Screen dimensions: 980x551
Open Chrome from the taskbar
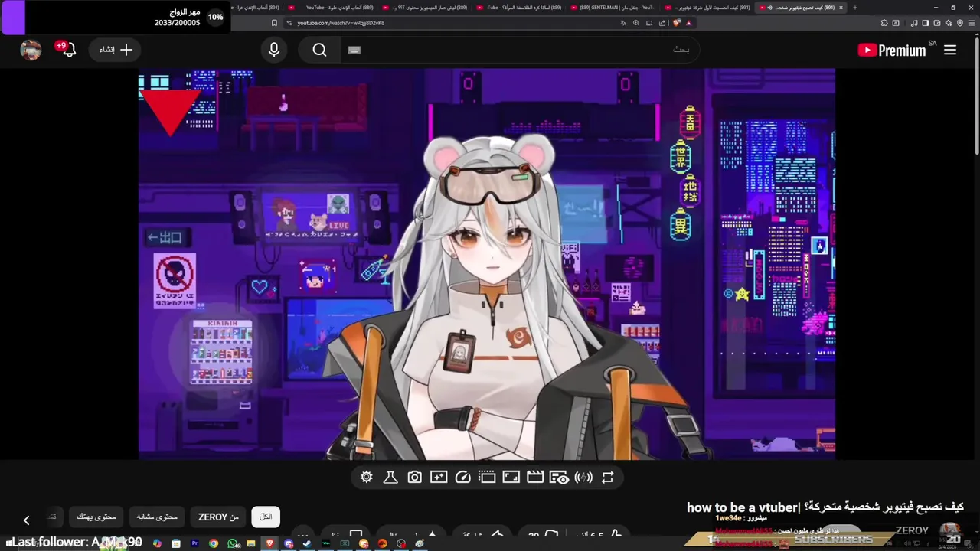(x=214, y=543)
